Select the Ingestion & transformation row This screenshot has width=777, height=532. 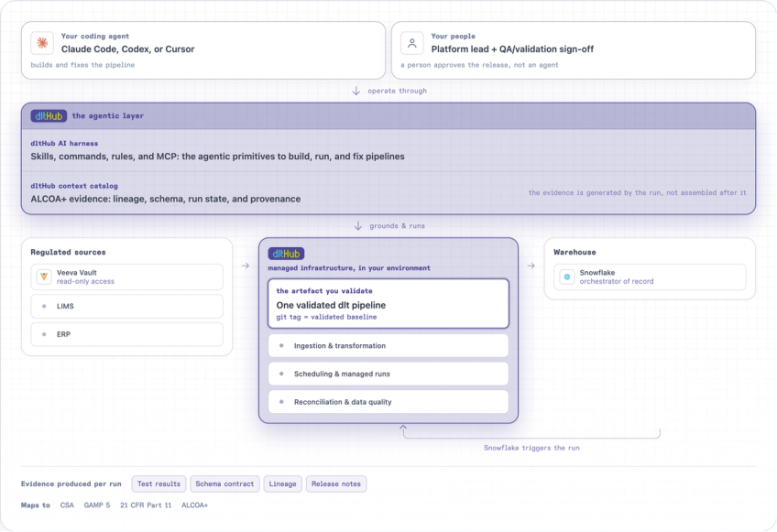tap(388, 346)
